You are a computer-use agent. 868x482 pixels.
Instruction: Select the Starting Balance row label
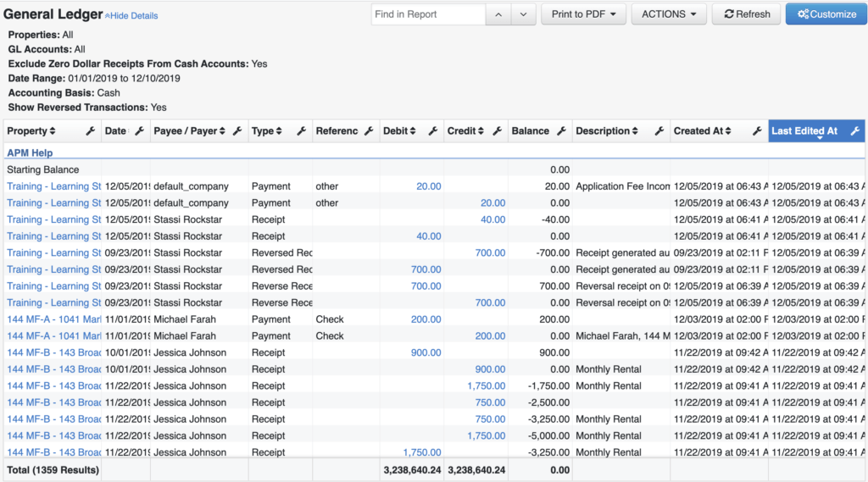click(42, 170)
